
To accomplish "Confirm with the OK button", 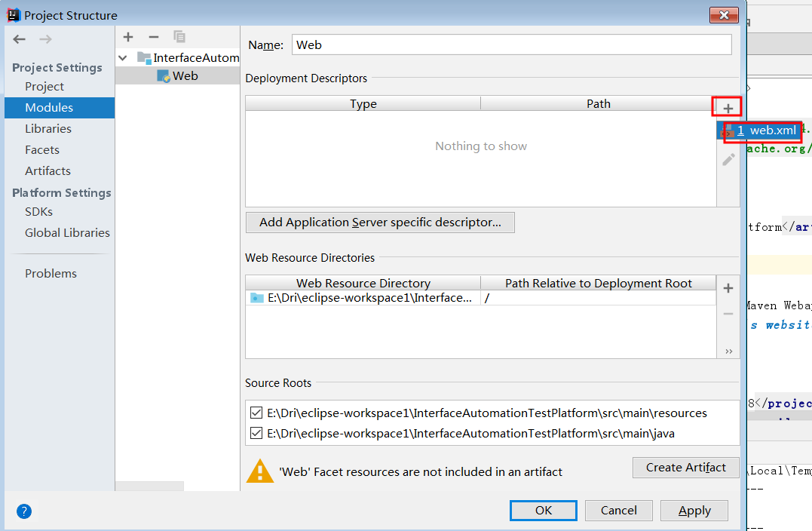I will point(544,511).
